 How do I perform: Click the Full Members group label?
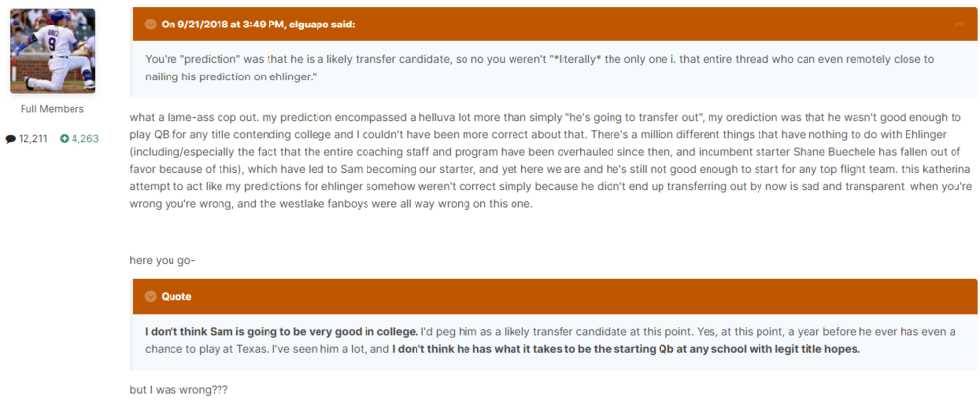tap(52, 109)
